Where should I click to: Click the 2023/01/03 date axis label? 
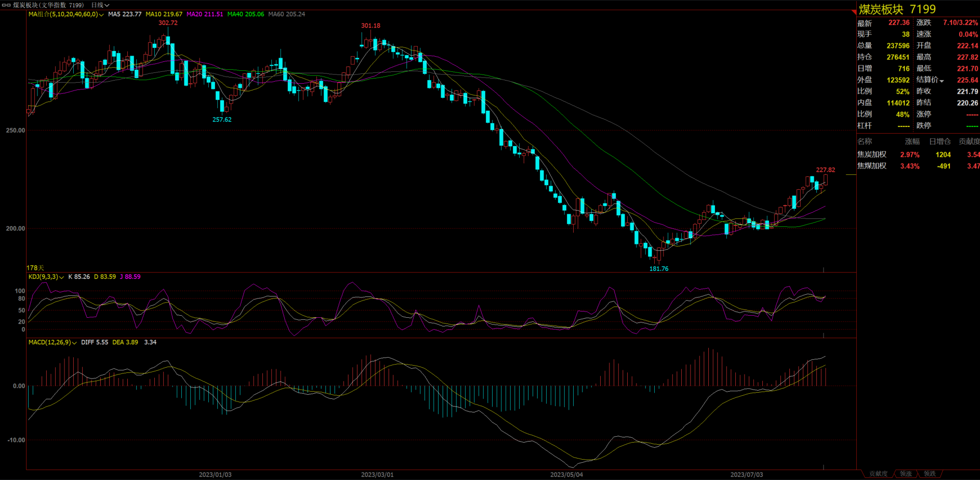coord(215,475)
